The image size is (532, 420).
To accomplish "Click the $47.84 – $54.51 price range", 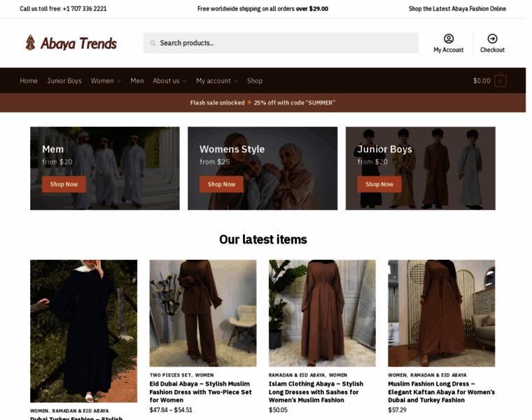I will (171, 409).
